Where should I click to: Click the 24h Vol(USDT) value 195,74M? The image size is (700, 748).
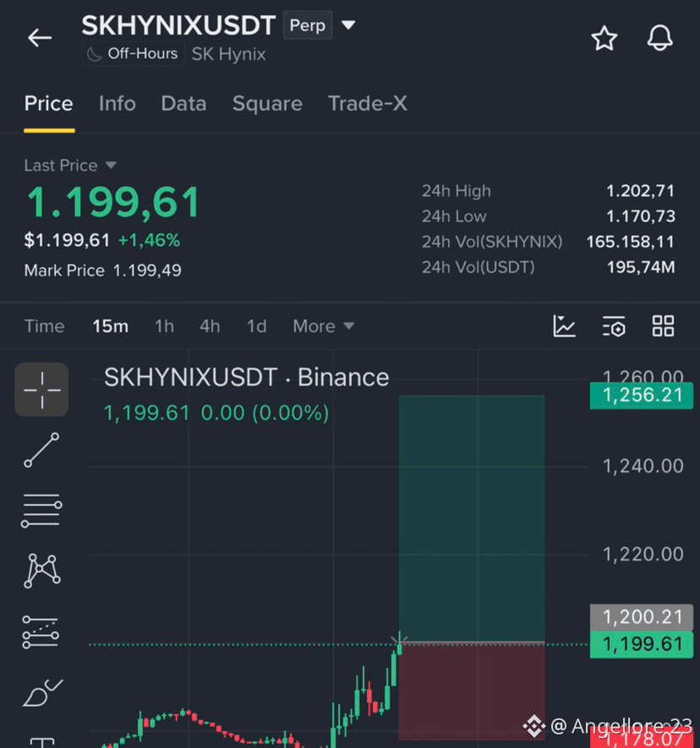641,267
